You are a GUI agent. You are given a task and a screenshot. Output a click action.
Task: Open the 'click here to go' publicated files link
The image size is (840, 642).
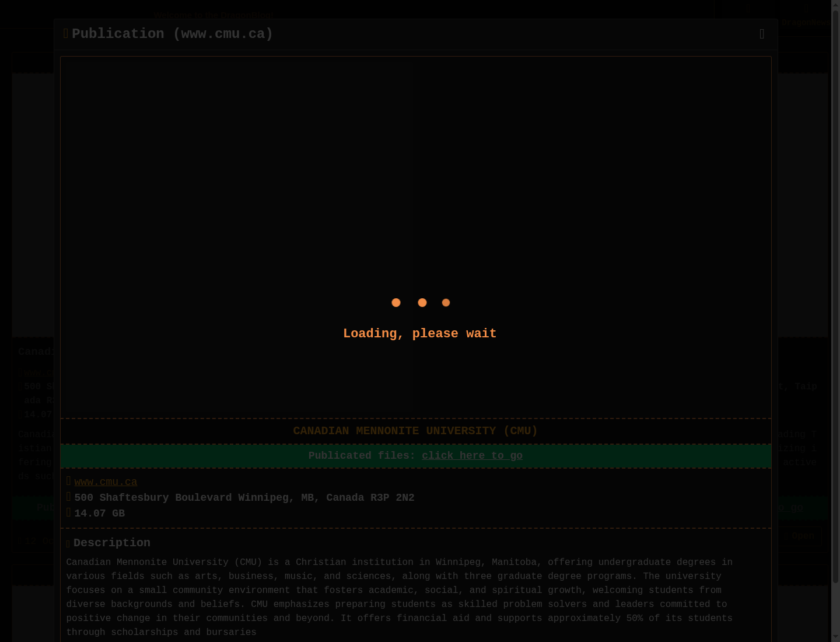pos(472,455)
